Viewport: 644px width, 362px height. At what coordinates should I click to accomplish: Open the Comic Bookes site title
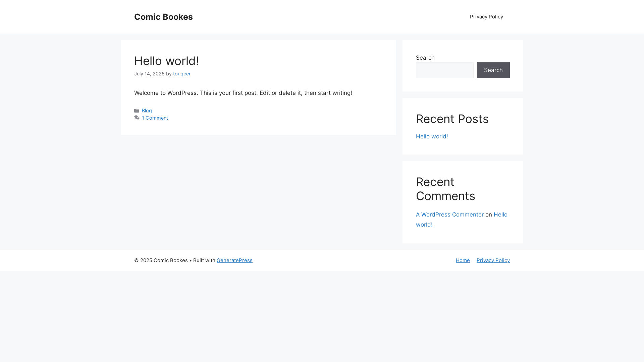tap(163, 17)
